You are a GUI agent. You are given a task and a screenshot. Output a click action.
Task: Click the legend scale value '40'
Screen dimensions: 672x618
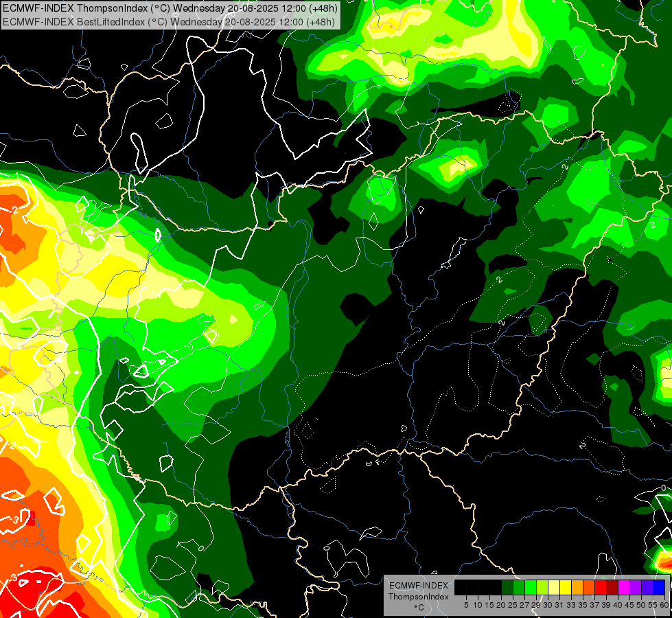click(618, 605)
